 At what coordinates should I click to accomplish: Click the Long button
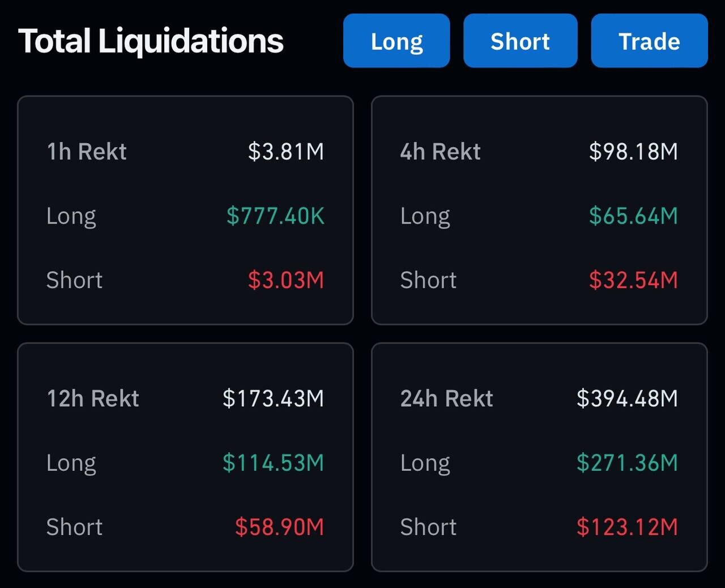[396, 41]
